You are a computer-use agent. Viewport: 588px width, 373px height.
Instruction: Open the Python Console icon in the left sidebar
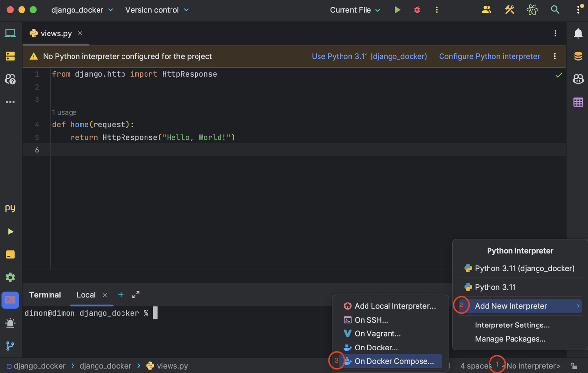click(10, 255)
